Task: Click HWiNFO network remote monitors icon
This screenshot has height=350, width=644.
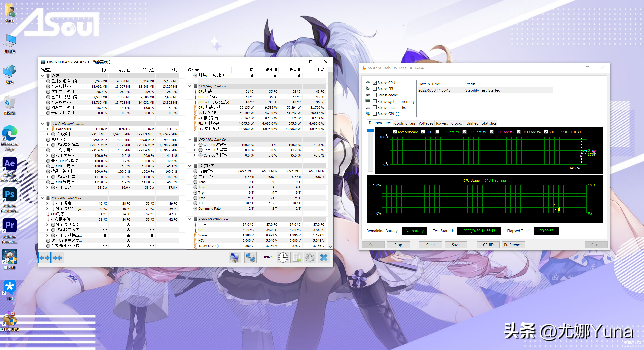Action: (250, 258)
